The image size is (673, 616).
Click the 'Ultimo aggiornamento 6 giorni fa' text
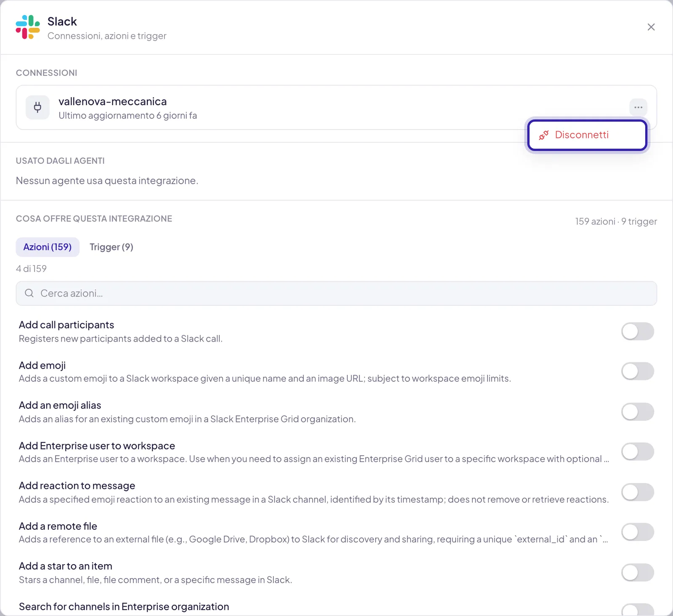pyautogui.click(x=128, y=115)
